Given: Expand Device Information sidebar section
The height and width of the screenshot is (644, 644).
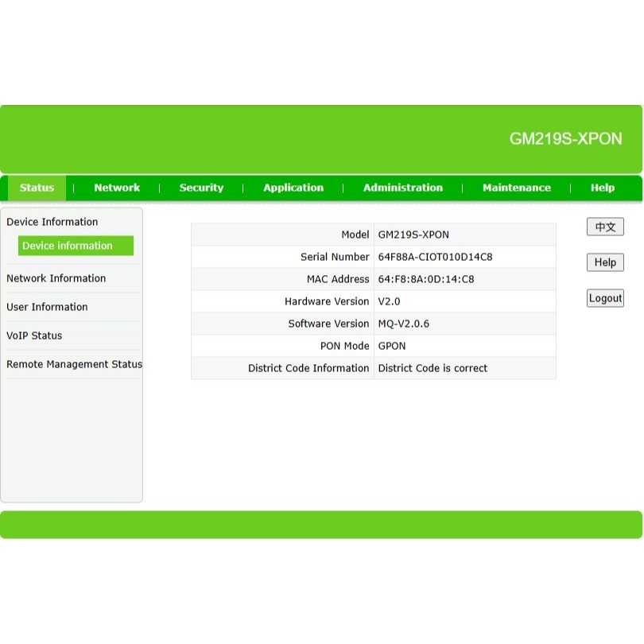Looking at the screenshot, I should pos(52,222).
